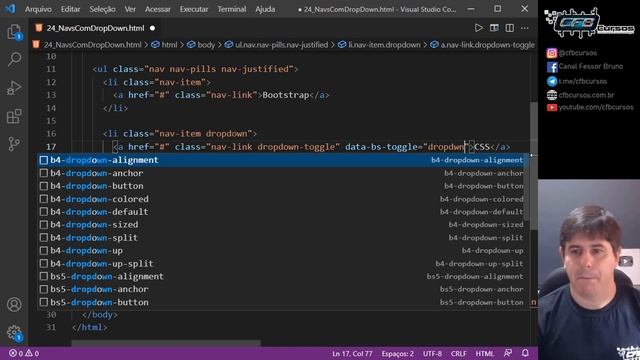Click code line 11 ul class text
The height and width of the screenshot is (360, 640).
point(195,69)
